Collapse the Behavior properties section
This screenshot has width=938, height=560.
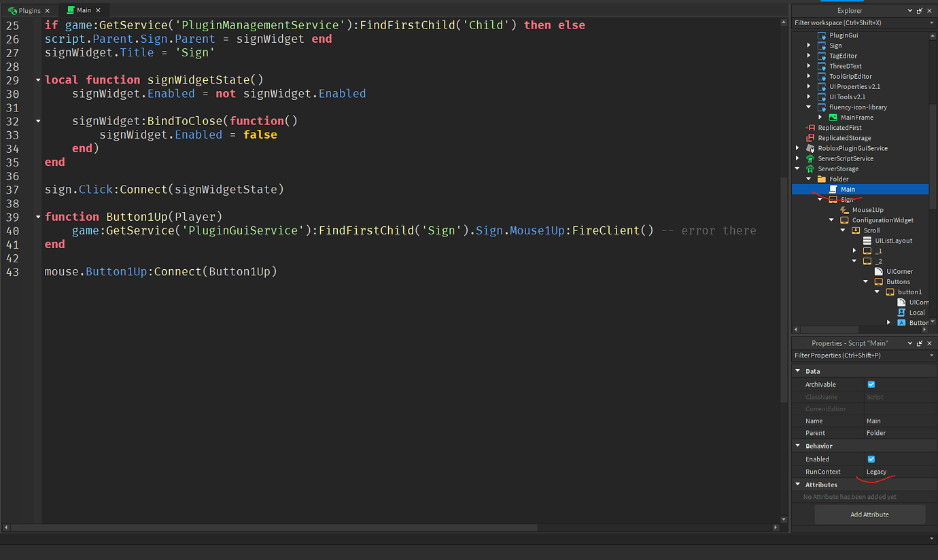[x=798, y=446]
